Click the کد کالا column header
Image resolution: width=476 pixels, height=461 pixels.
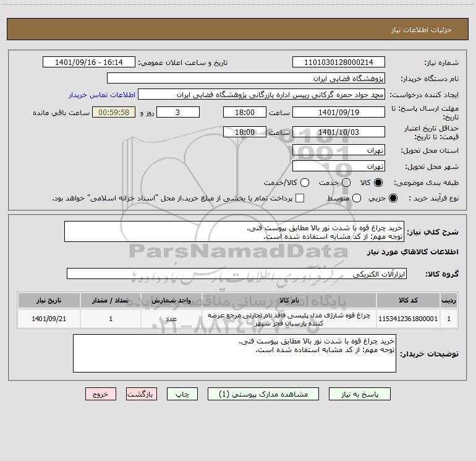(x=408, y=300)
